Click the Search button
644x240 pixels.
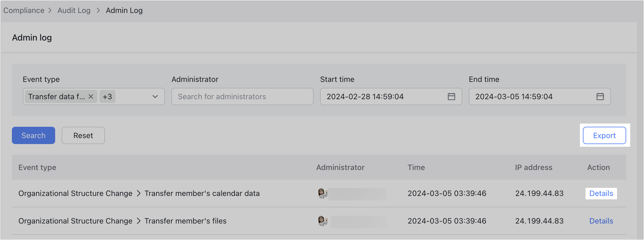(33, 135)
